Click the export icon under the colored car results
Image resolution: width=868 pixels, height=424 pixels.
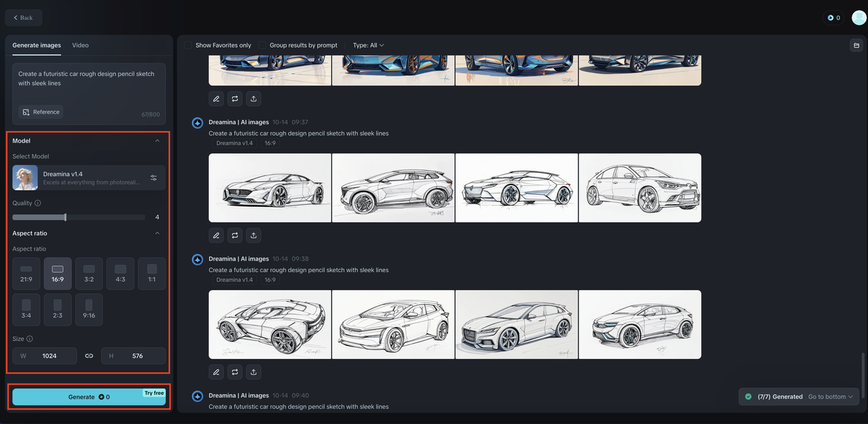click(253, 98)
